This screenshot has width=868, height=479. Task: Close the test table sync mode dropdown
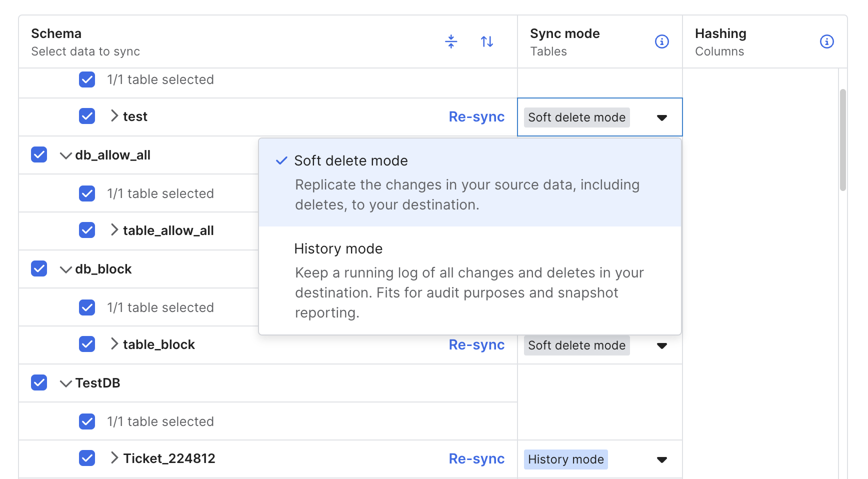coord(662,117)
